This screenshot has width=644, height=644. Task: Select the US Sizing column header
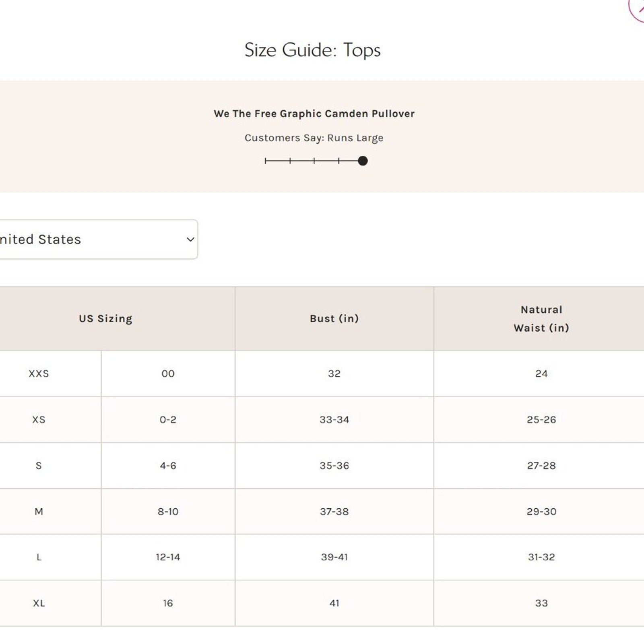105,318
